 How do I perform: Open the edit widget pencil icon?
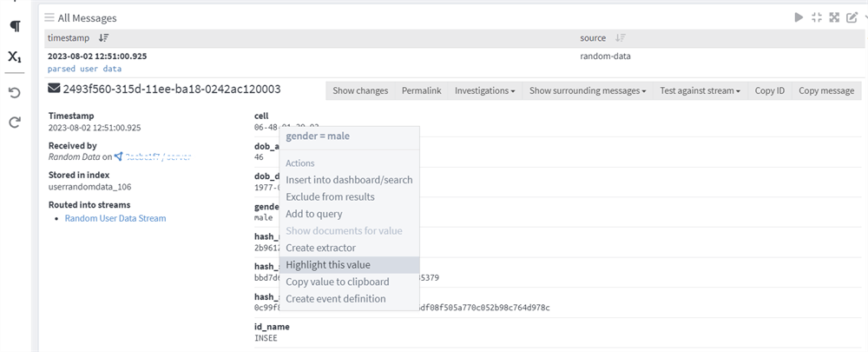pyautogui.click(x=852, y=17)
